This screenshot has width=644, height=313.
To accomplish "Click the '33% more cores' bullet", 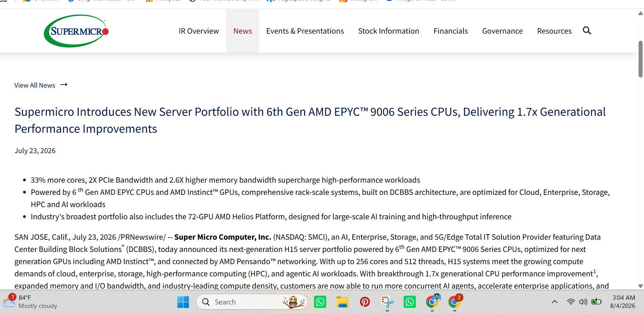I will 225,180.
